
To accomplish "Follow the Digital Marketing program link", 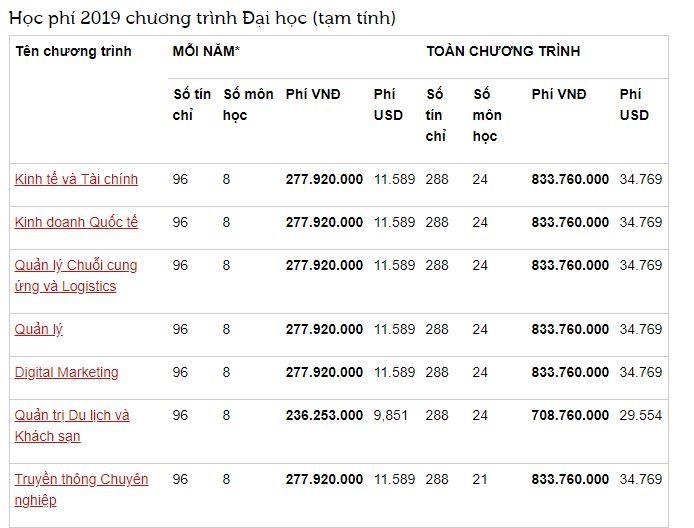I will [66, 372].
